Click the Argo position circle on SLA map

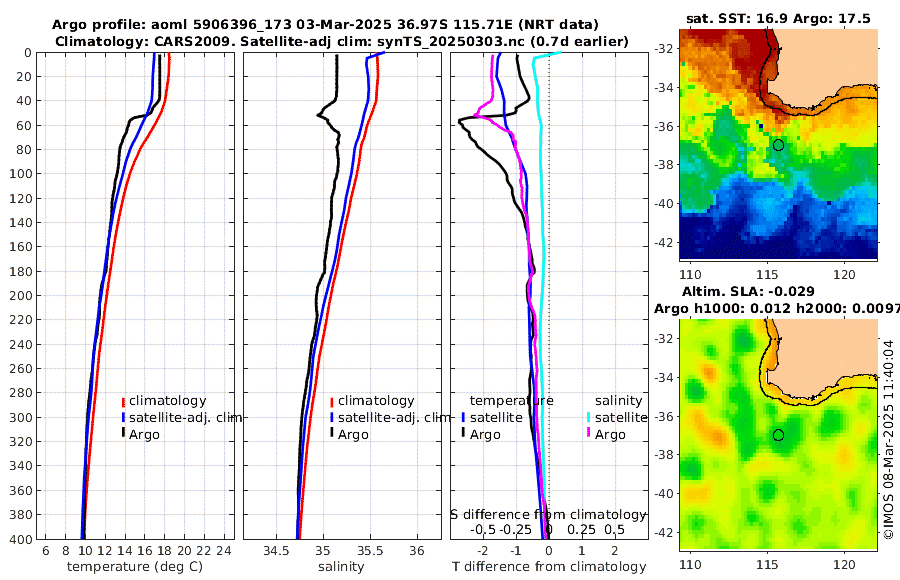[x=778, y=435]
